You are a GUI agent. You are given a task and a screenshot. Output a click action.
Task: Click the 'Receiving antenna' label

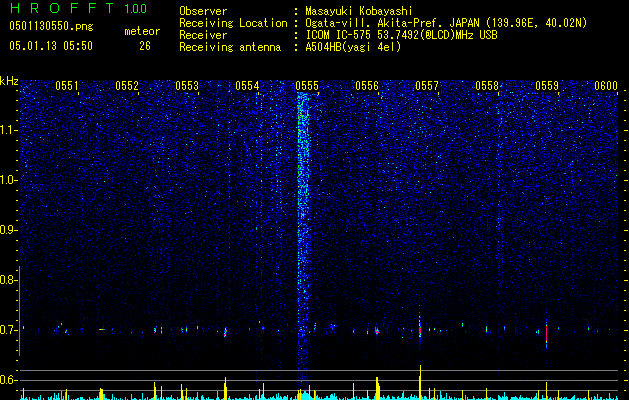[230, 47]
